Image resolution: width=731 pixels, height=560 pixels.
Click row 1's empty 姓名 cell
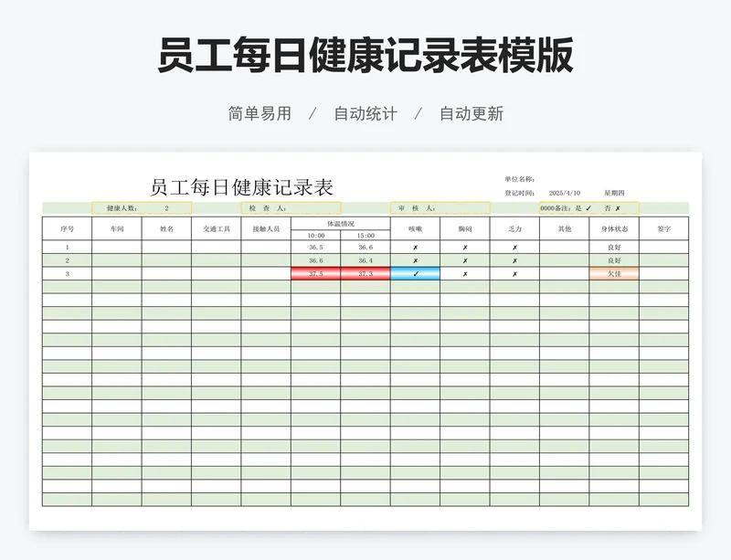tap(166, 248)
